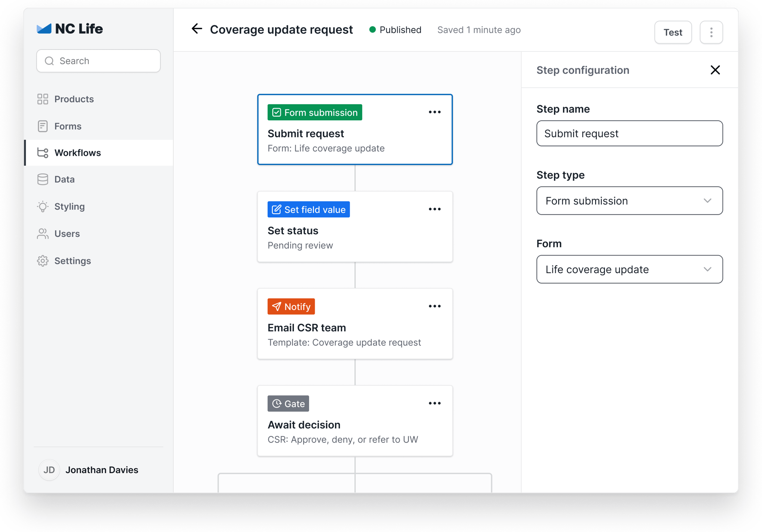This screenshot has width=762, height=532.
Task: Open options menu on Await decision step
Action: (435, 403)
